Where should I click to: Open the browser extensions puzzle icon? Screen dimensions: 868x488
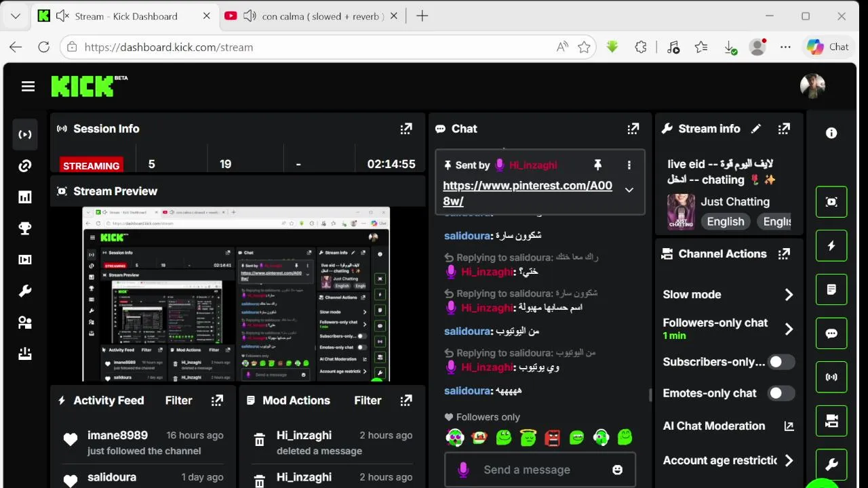pyautogui.click(x=641, y=47)
